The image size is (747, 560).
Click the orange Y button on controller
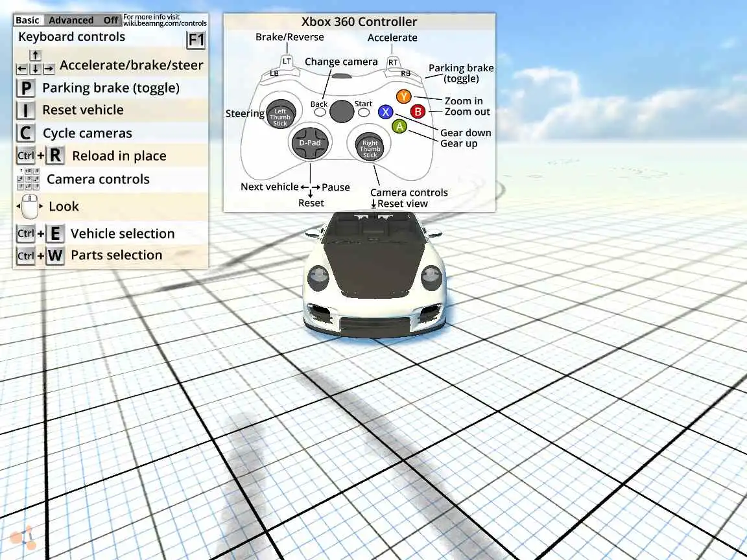[403, 97]
